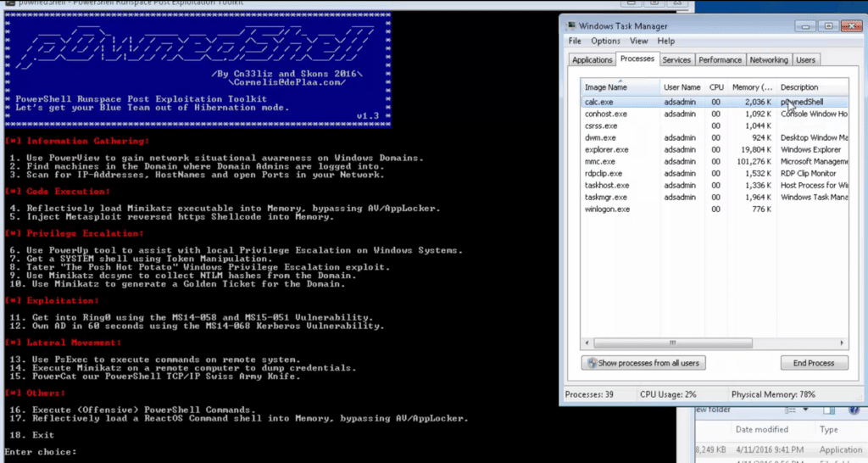Click the scroll left arrow in process list
The width and height of the screenshot is (868, 463).
click(587, 343)
